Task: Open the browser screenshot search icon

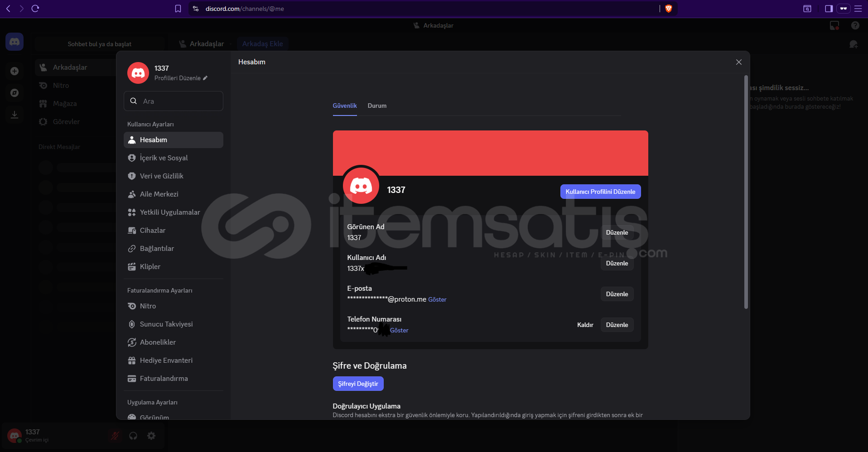Action: tap(807, 9)
